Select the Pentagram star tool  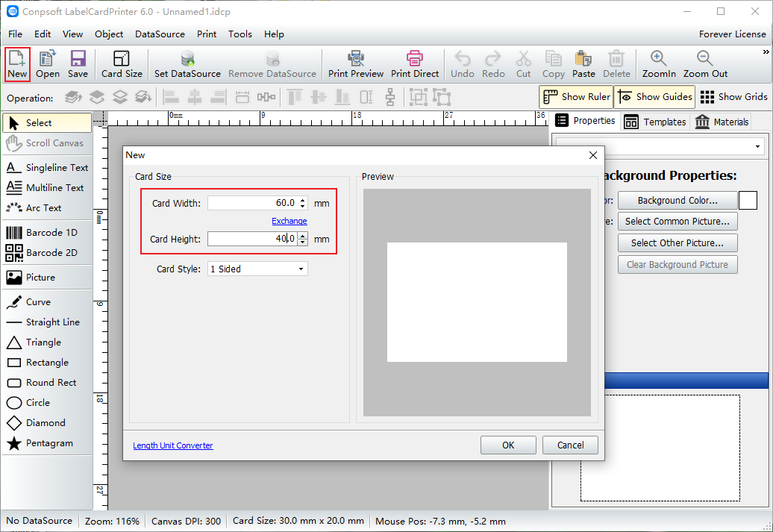[47, 443]
